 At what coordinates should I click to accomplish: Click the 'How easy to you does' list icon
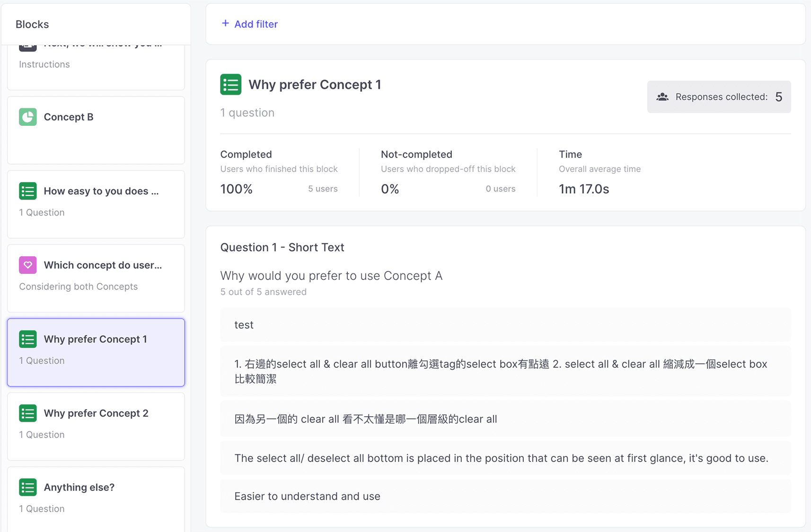(x=28, y=191)
